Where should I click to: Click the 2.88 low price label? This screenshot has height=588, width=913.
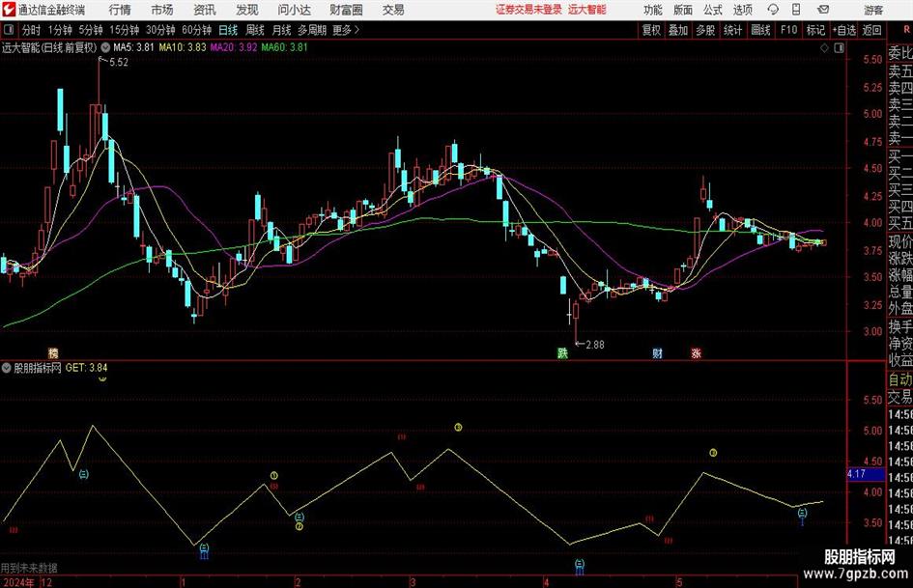(594, 345)
